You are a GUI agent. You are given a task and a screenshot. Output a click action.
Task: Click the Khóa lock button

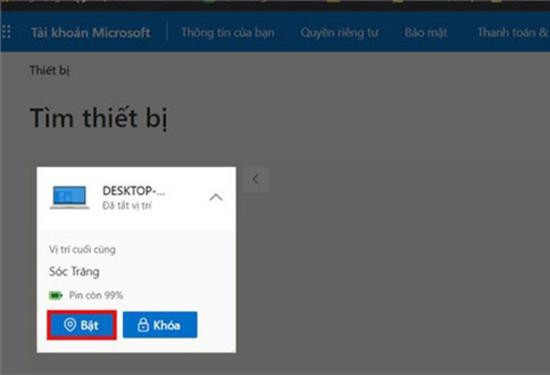click(160, 325)
